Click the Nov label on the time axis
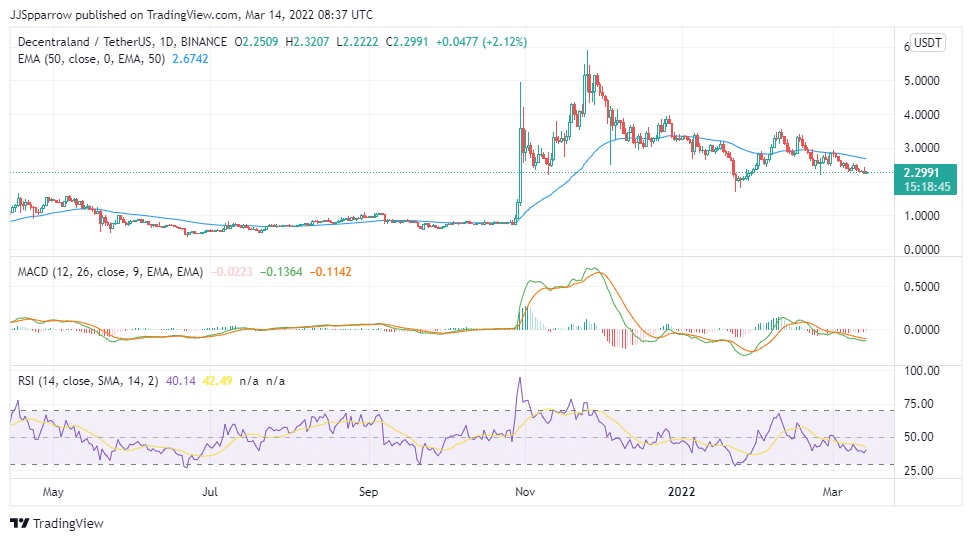 (x=525, y=492)
